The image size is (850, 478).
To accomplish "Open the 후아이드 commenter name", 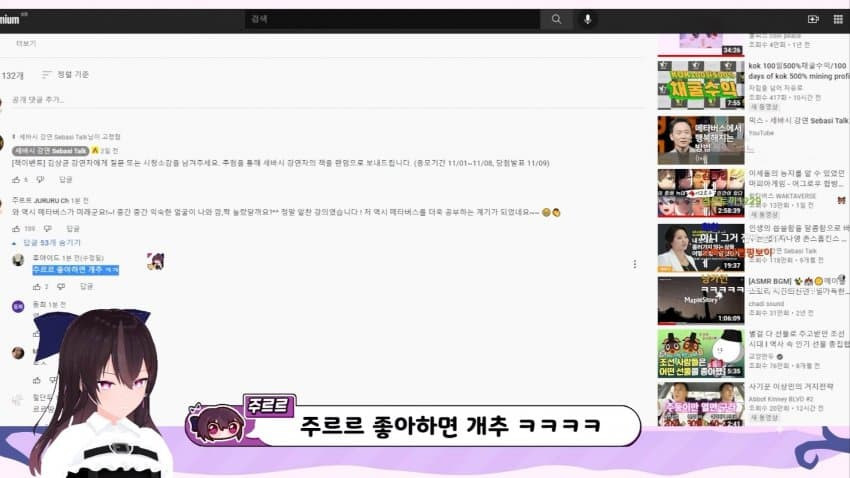I will click(x=44, y=258).
